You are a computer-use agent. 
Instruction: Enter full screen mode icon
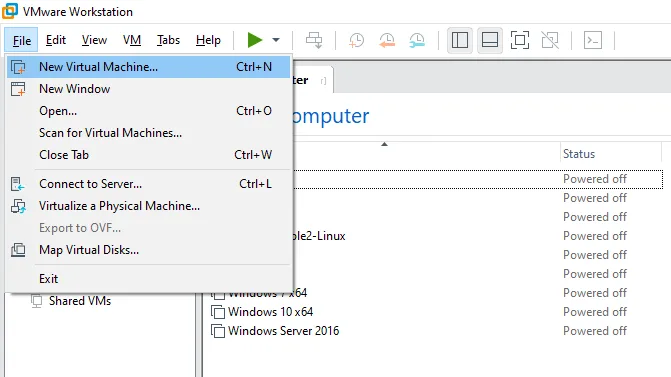[520, 40]
